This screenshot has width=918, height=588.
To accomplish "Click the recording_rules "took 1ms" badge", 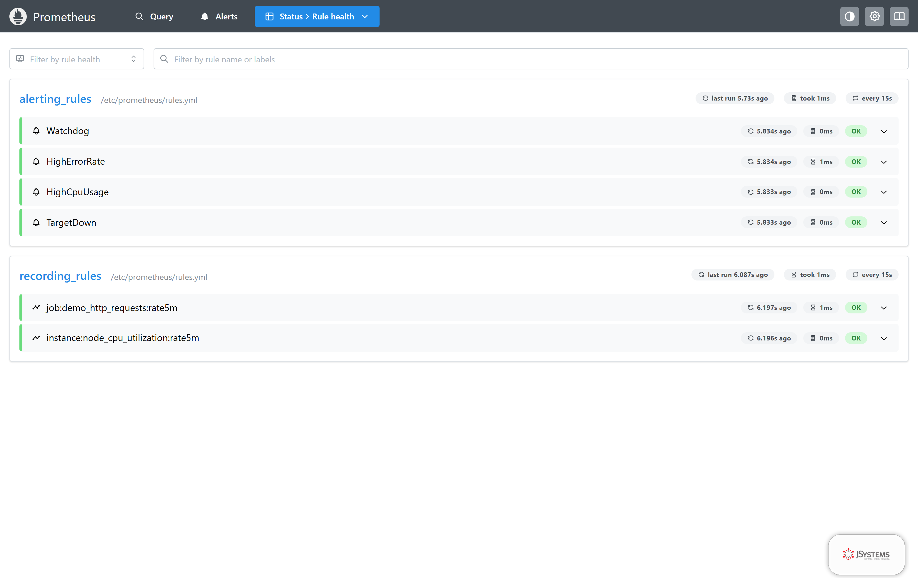I will tap(810, 275).
